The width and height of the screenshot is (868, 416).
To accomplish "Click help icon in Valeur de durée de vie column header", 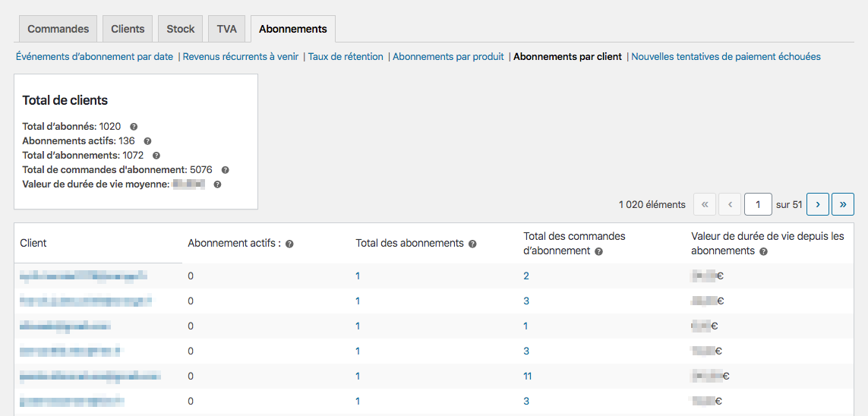I will [x=763, y=251].
